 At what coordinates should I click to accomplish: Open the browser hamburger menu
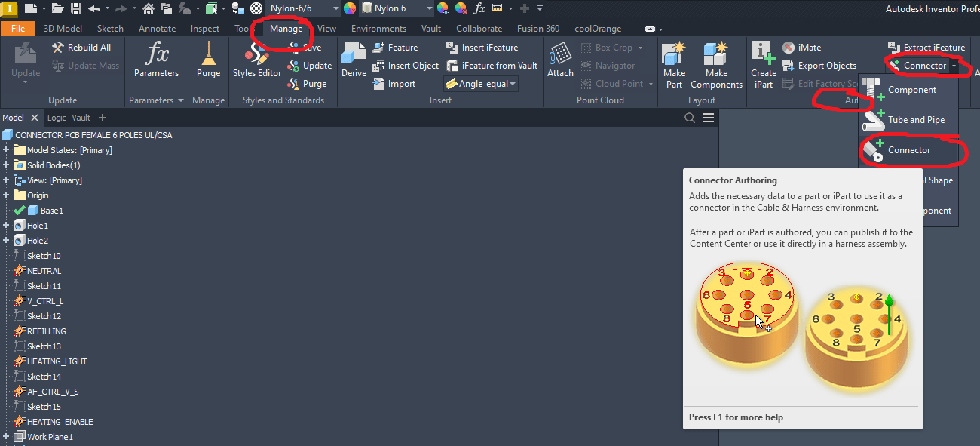[x=709, y=118]
